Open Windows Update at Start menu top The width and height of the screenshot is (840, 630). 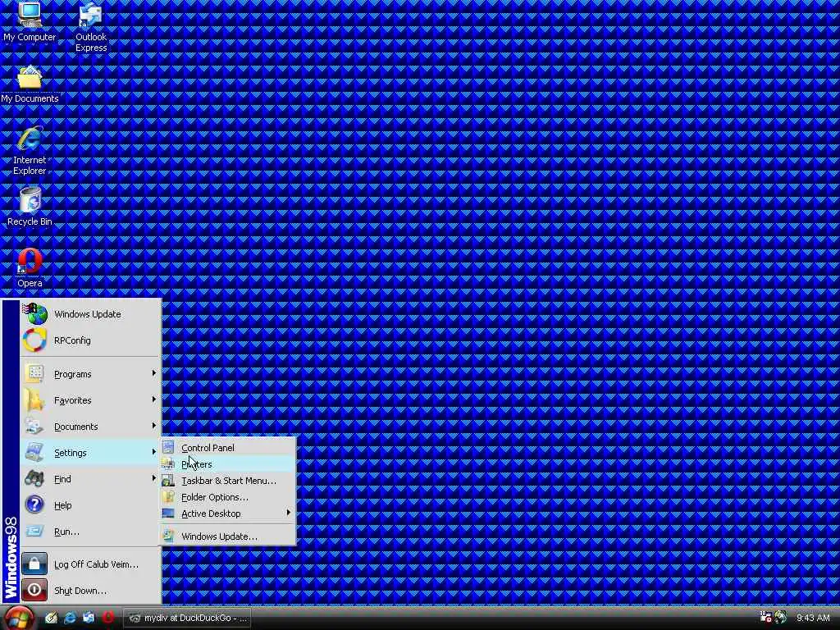pyautogui.click(x=90, y=314)
